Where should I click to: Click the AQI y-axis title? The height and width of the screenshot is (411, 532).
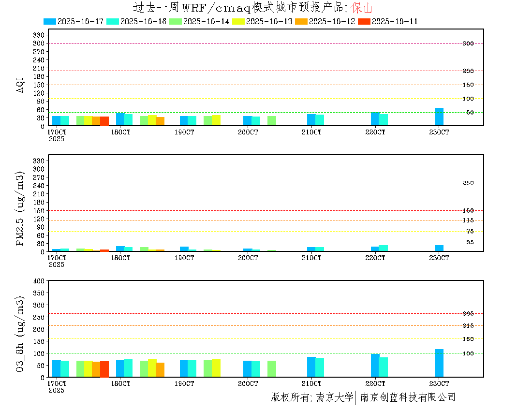tap(20, 84)
